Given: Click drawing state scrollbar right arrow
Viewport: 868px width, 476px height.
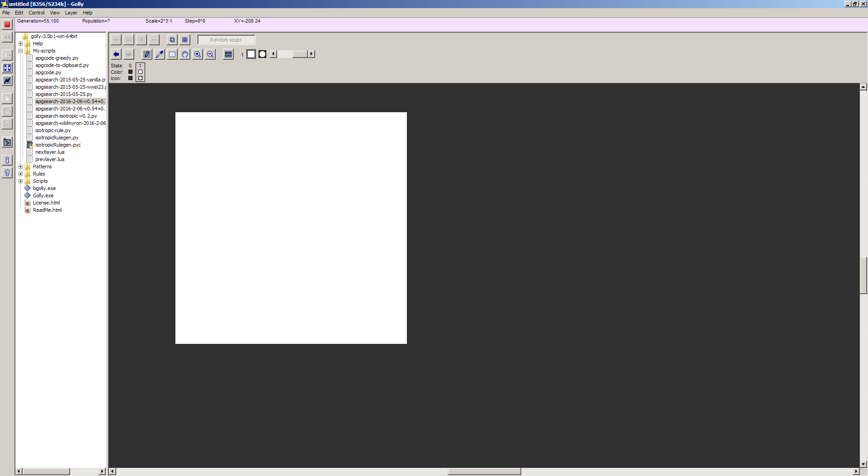Looking at the screenshot, I should (311, 54).
